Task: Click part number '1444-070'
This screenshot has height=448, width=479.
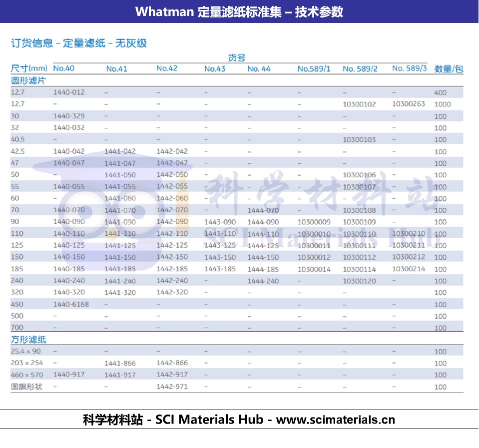Action: click(x=263, y=210)
